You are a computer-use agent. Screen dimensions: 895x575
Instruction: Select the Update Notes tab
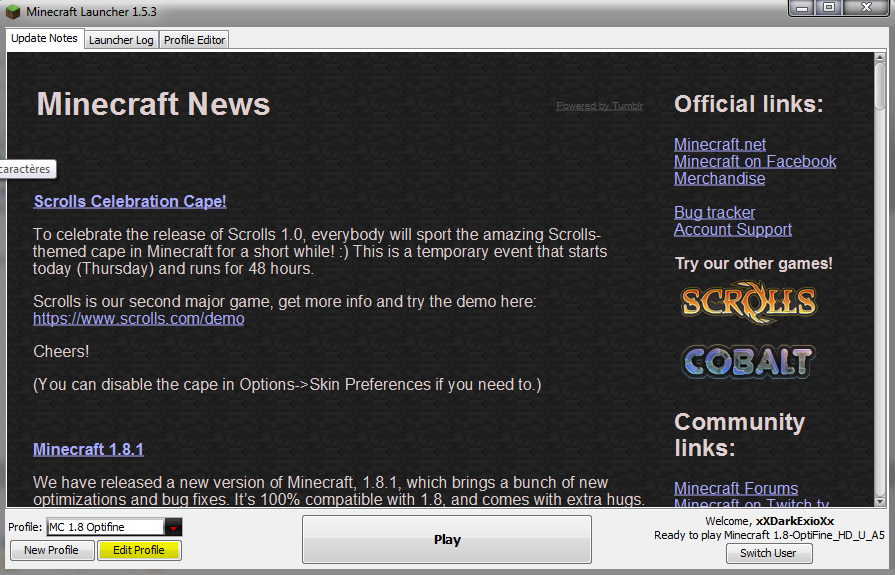(44, 38)
